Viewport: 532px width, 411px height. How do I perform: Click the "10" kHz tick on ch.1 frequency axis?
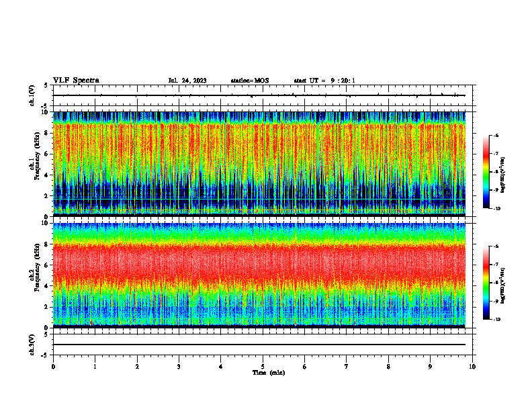pyautogui.click(x=46, y=112)
